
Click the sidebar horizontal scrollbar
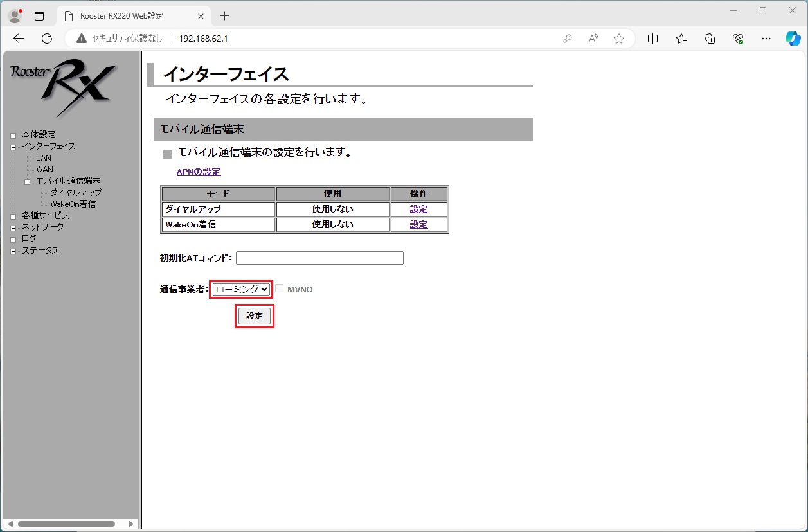tap(66, 524)
